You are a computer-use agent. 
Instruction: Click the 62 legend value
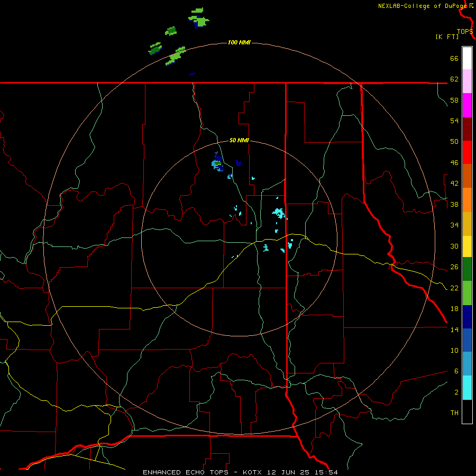[x=454, y=79]
